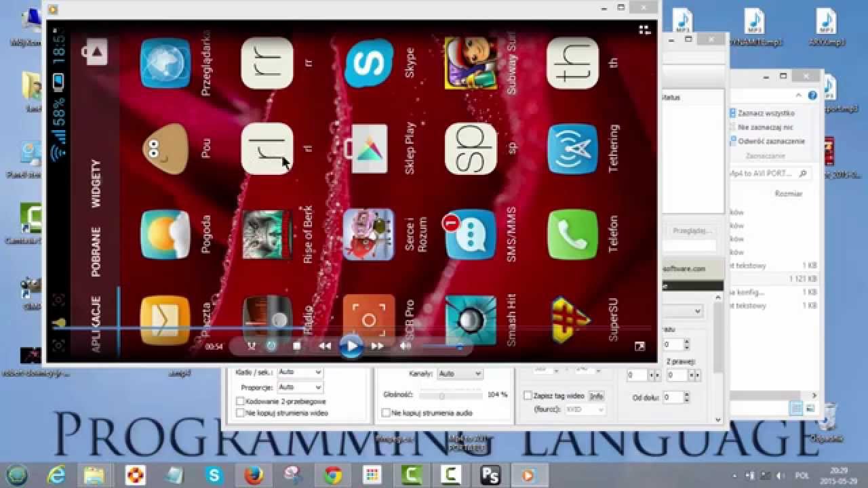Open Photoshop from the taskbar
The height and width of the screenshot is (488, 868).
pyautogui.click(x=490, y=475)
